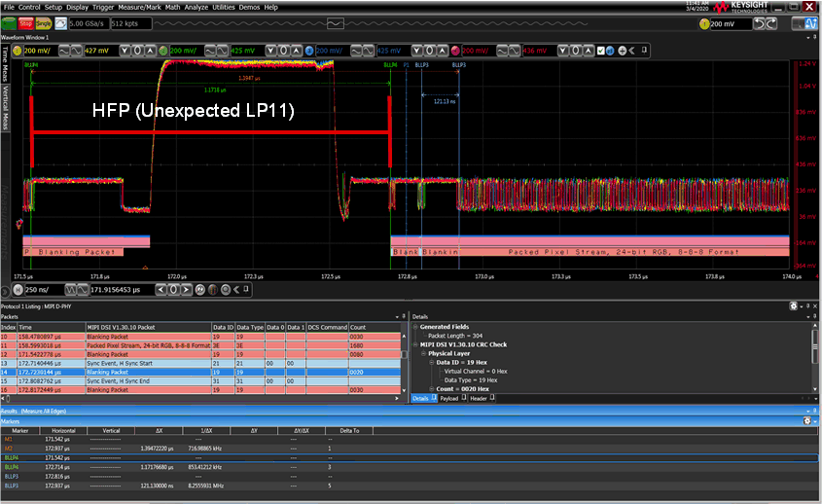Click the horizontal scale 250 ns/ field

coord(41,290)
